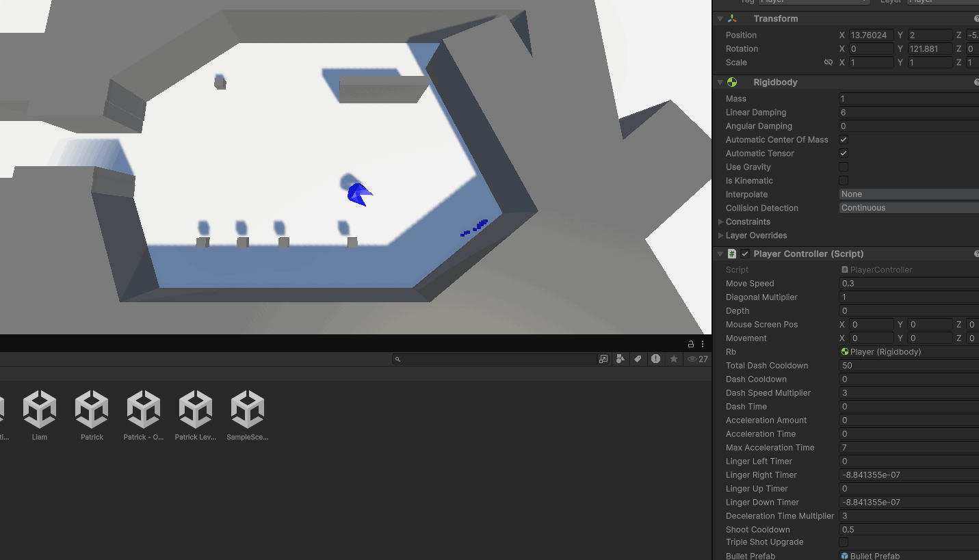Click the Rigidbody component icon
979x560 pixels.
tap(732, 82)
